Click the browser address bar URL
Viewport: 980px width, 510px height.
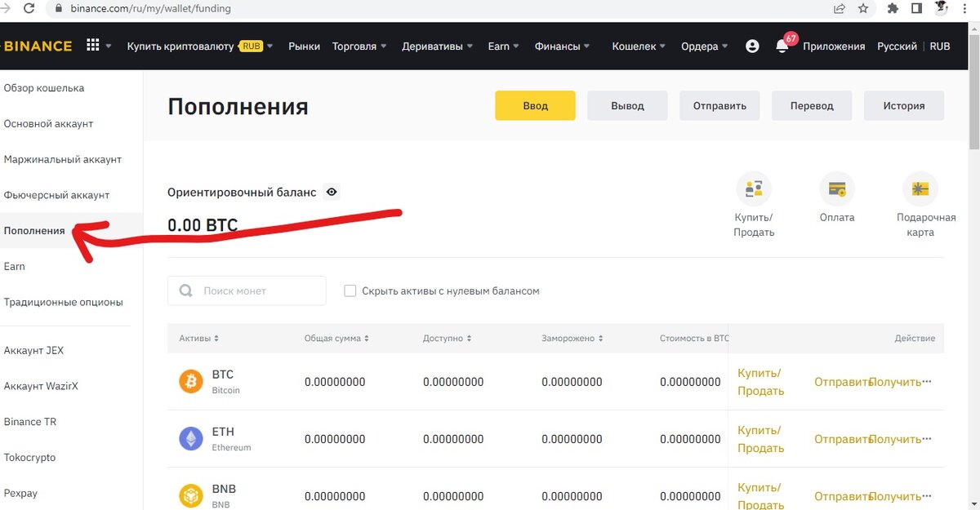click(x=151, y=9)
